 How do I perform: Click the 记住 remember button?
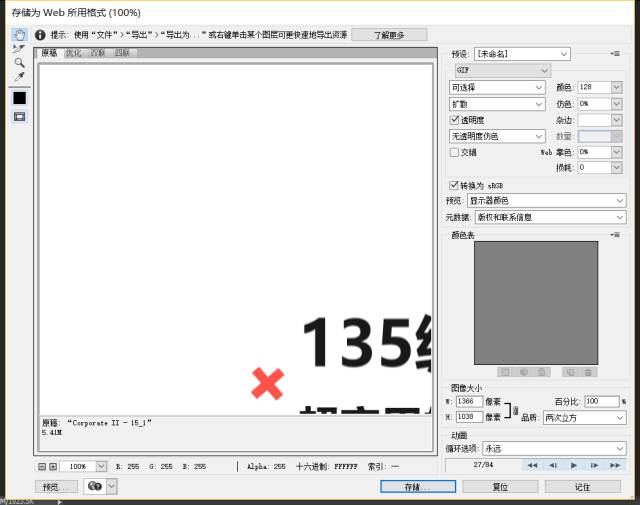(582, 487)
